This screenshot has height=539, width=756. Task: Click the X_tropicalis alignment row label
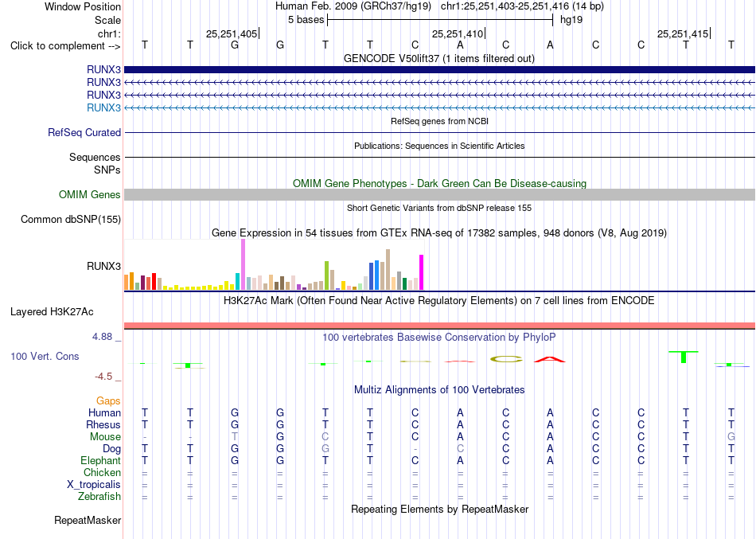[94, 485]
